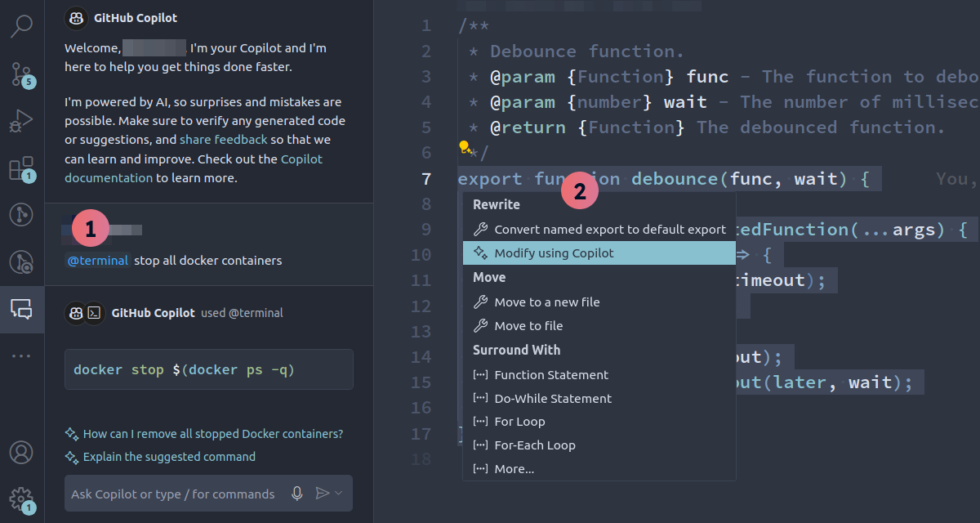
Task: Open the Accounts icon in activity bar
Action: (21, 452)
